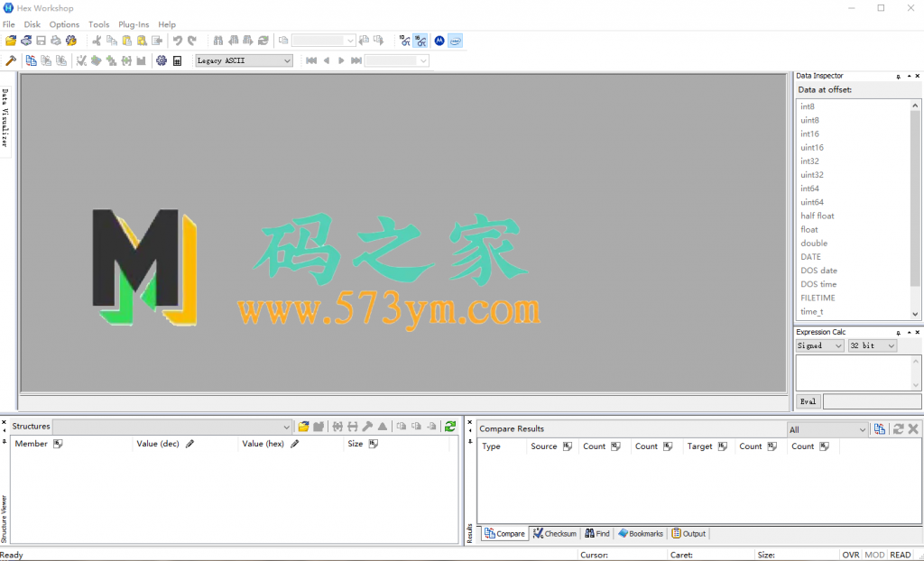924x561 pixels.
Task: Click Value (hex) pencil edit icon
Action: pos(295,444)
